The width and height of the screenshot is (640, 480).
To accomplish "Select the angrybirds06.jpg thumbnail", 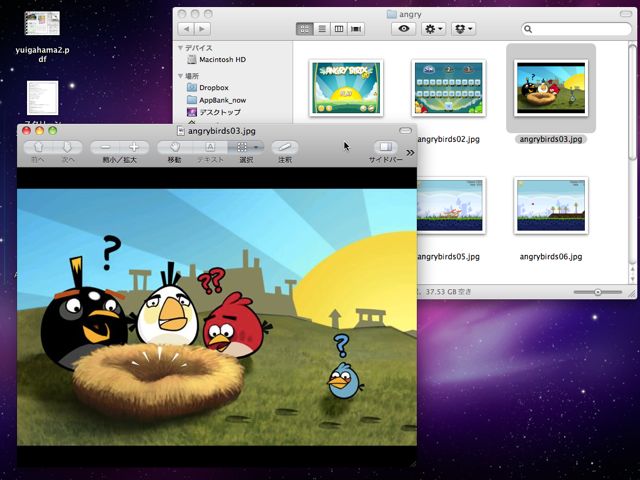I will (551, 205).
